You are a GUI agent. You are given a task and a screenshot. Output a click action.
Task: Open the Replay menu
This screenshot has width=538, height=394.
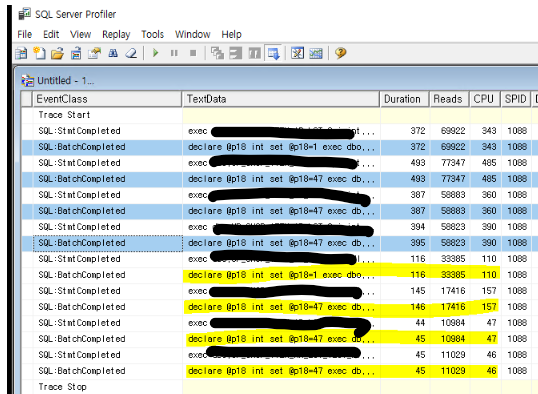point(116,35)
